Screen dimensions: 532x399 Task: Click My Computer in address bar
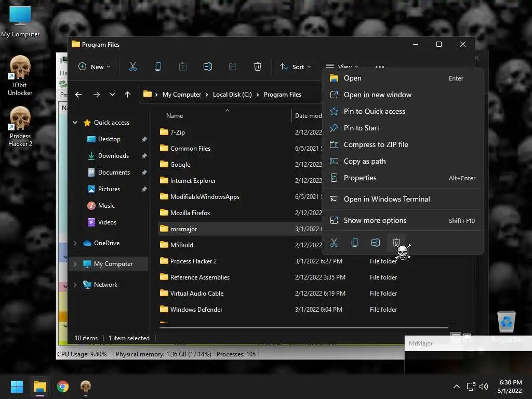tap(182, 95)
